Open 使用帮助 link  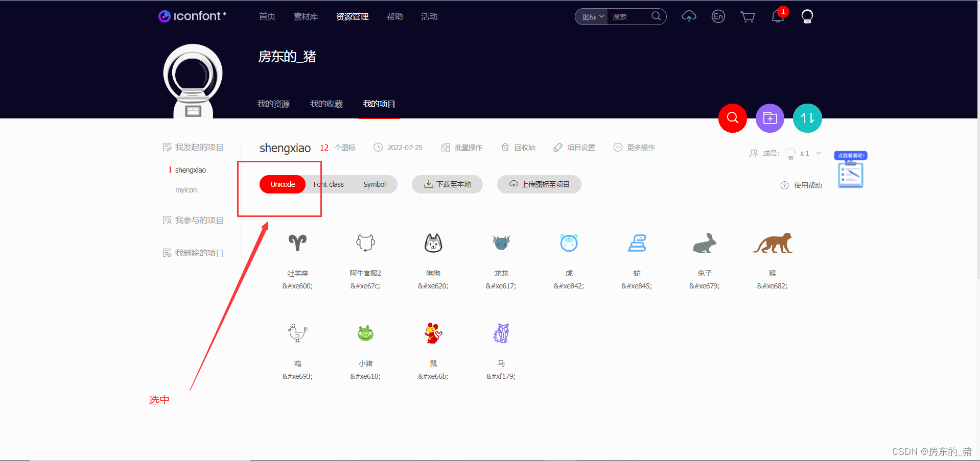(x=801, y=185)
